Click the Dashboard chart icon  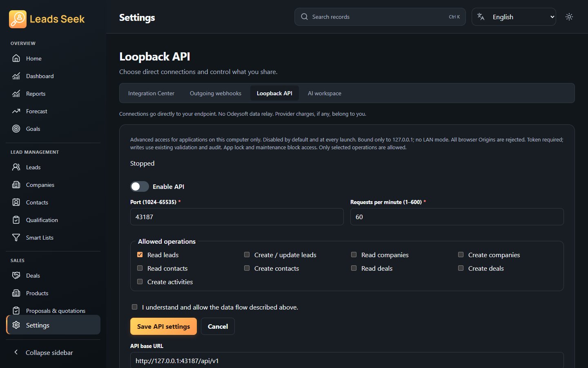(x=16, y=76)
